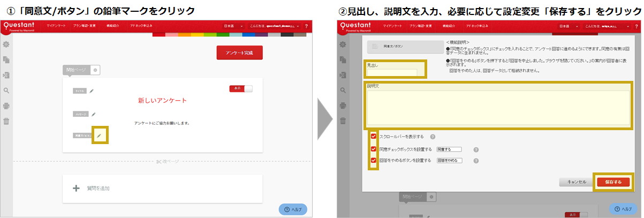Click pencil icon next to 同意文/ボタン in left screenshot
The width and height of the screenshot is (644, 218).
tap(99, 136)
